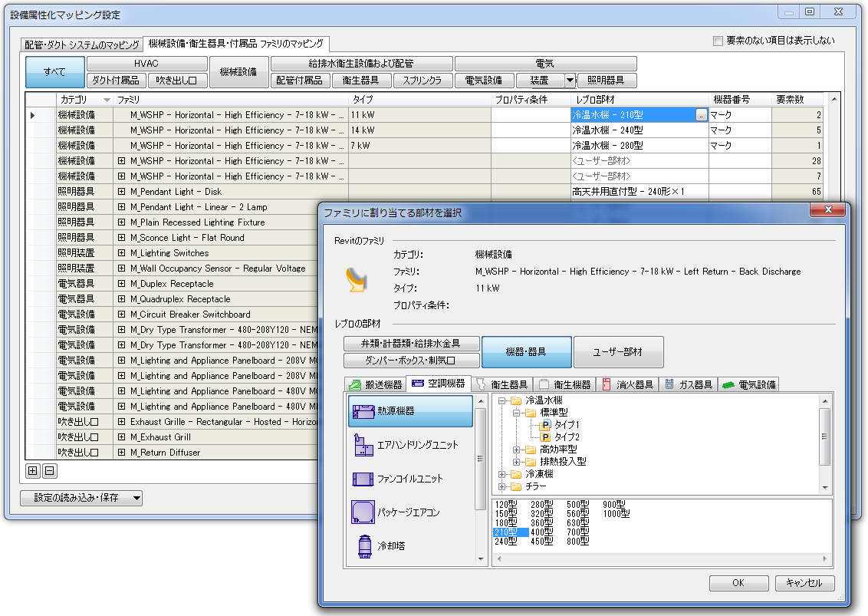The image size is (868, 616).
Task: Click the HVAC filter button
Action: [x=146, y=64]
